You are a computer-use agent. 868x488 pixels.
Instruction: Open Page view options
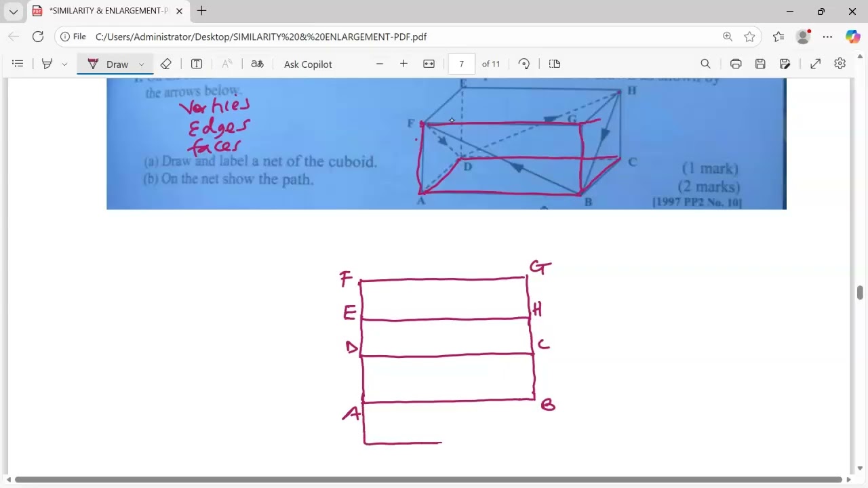(x=555, y=64)
